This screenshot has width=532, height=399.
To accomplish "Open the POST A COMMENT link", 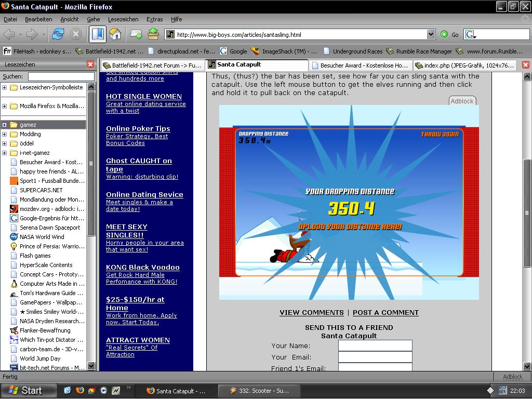I will click(x=386, y=312).
